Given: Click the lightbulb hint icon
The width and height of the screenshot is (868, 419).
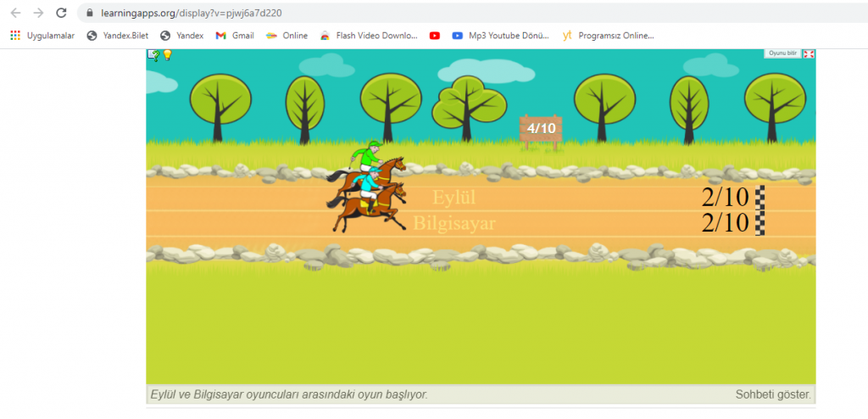Looking at the screenshot, I should pyautogui.click(x=167, y=55).
